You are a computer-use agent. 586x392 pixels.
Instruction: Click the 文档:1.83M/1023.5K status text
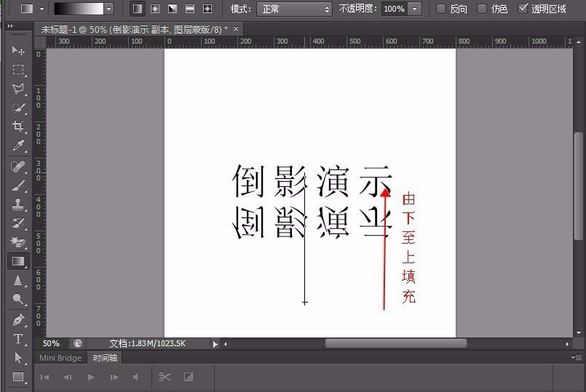147,343
